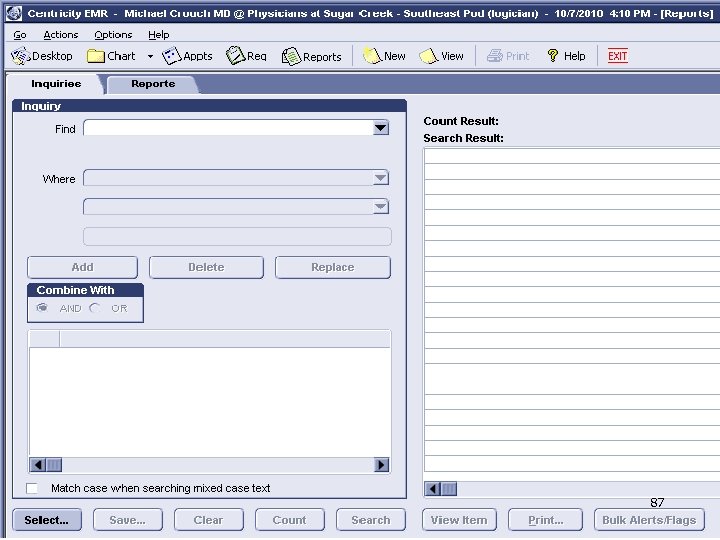Click the inquiry conditions list area

coord(210,402)
